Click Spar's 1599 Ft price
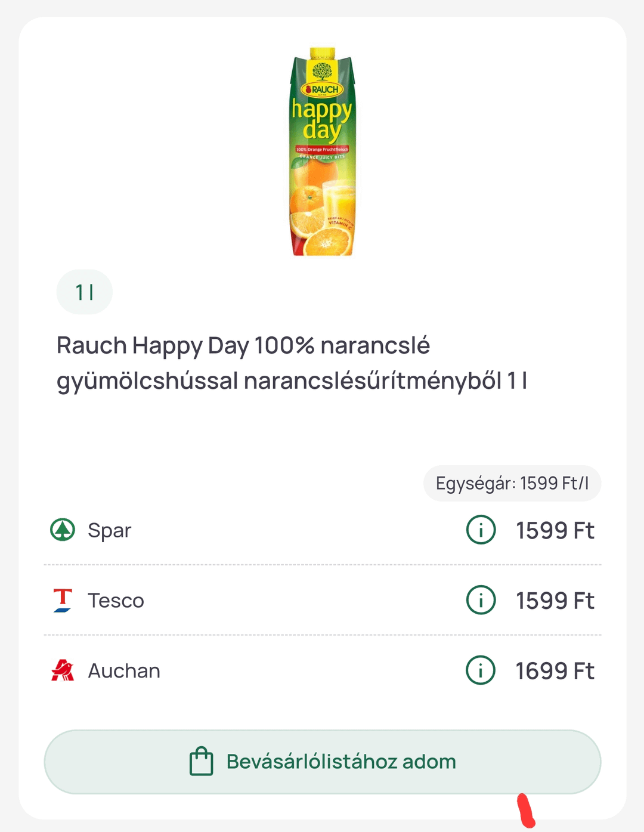Image resolution: width=644 pixels, height=832 pixels. coord(555,530)
